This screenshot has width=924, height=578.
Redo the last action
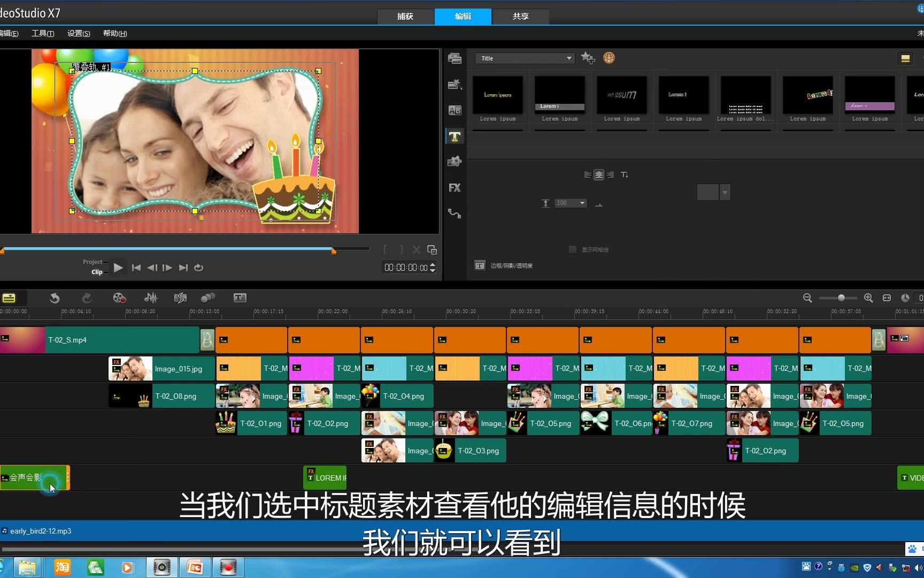tap(87, 298)
